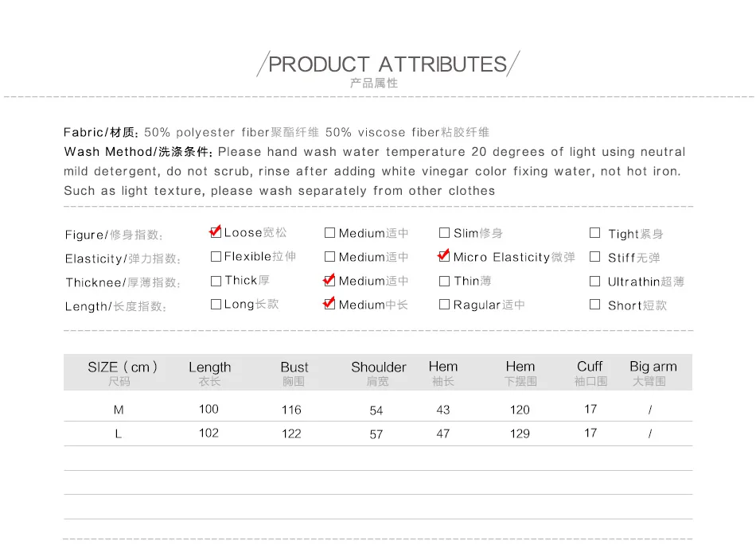Select the size M row label
The image size is (756, 552).
click(119, 410)
